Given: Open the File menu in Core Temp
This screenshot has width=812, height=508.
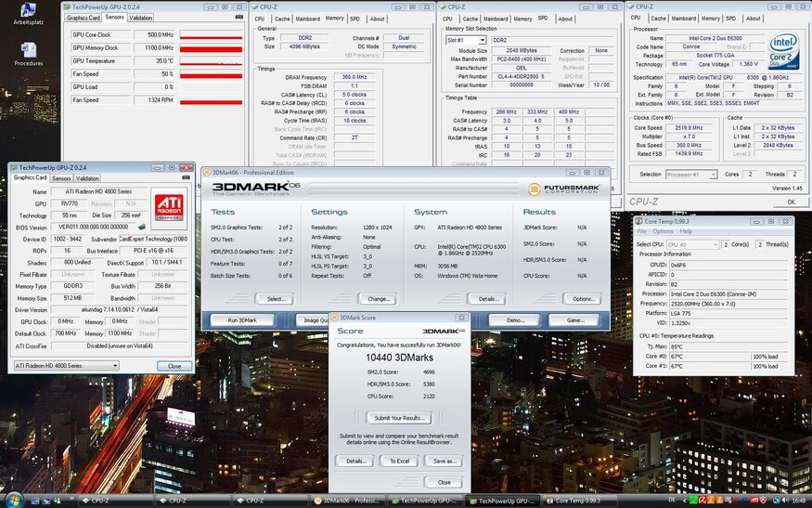Looking at the screenshot, I should pyautogui.click(x=641, y=231).
